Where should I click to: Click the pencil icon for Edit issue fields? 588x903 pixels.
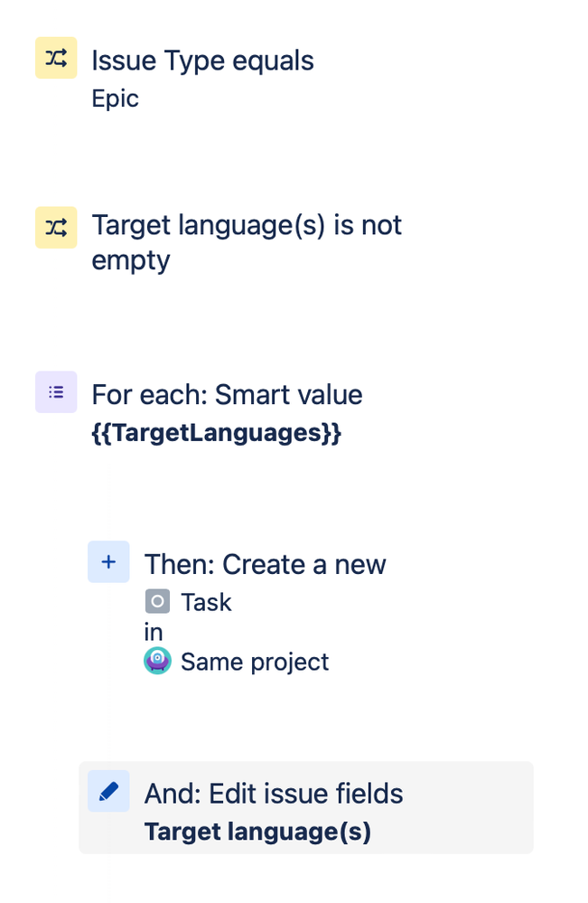coord(108,791)
